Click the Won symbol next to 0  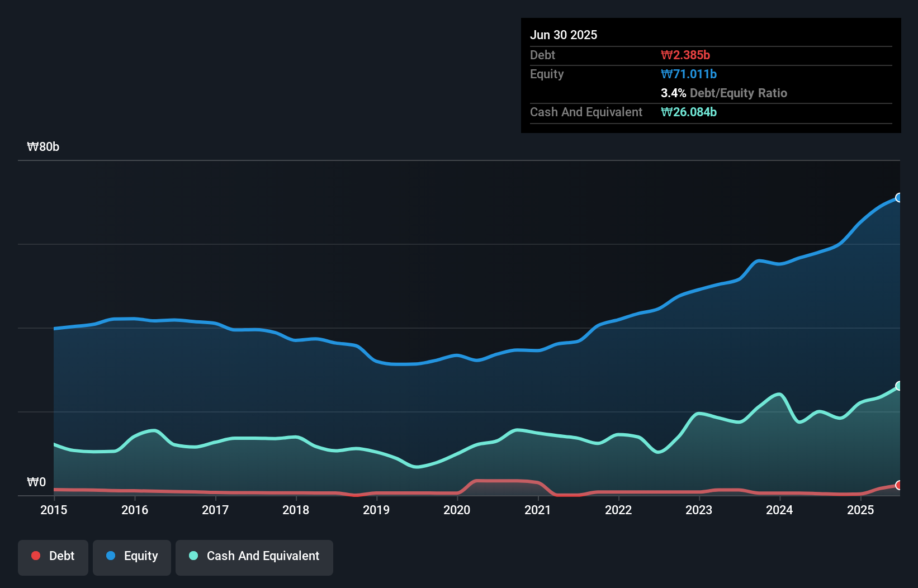32,482
